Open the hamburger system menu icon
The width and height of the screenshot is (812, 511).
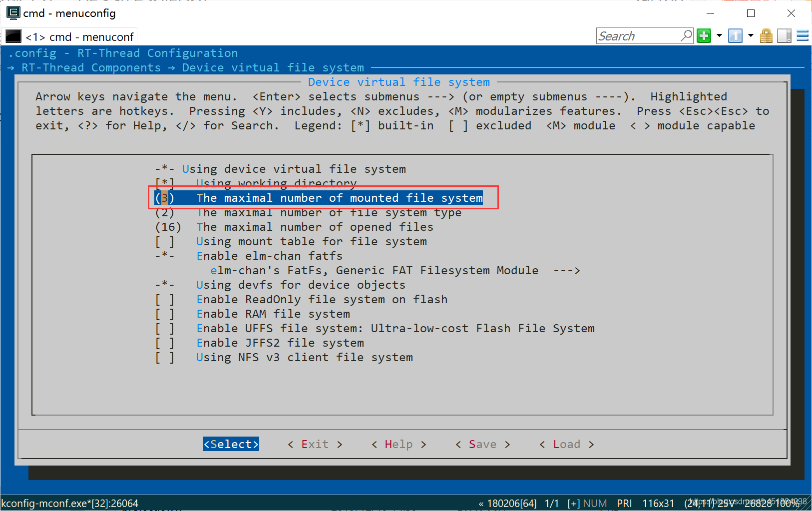point(803,36)
